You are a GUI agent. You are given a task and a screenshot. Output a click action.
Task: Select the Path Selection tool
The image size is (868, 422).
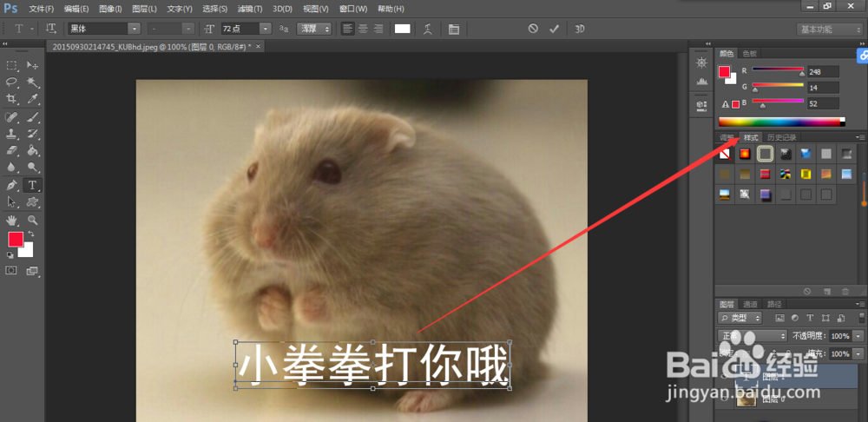coord(11,201)
